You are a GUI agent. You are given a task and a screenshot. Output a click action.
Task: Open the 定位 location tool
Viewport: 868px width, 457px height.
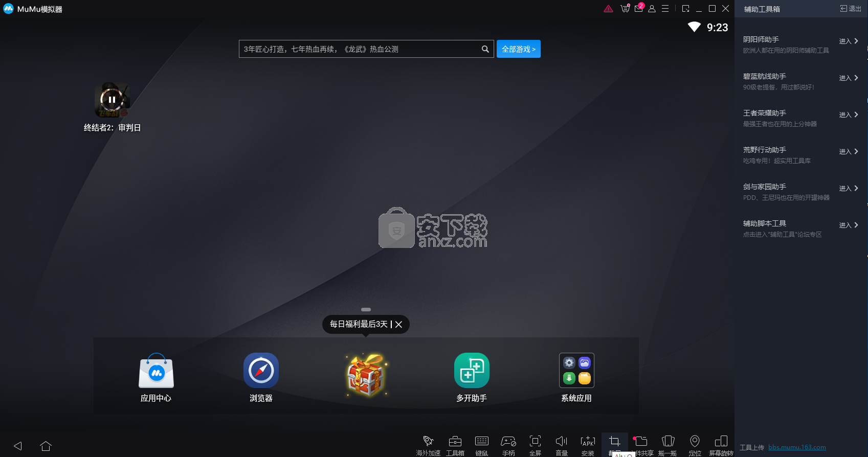tap(695, 441)
